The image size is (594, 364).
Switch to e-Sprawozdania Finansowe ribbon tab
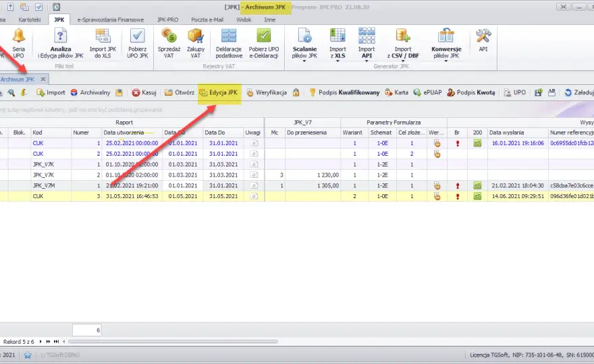coord(110,20)
